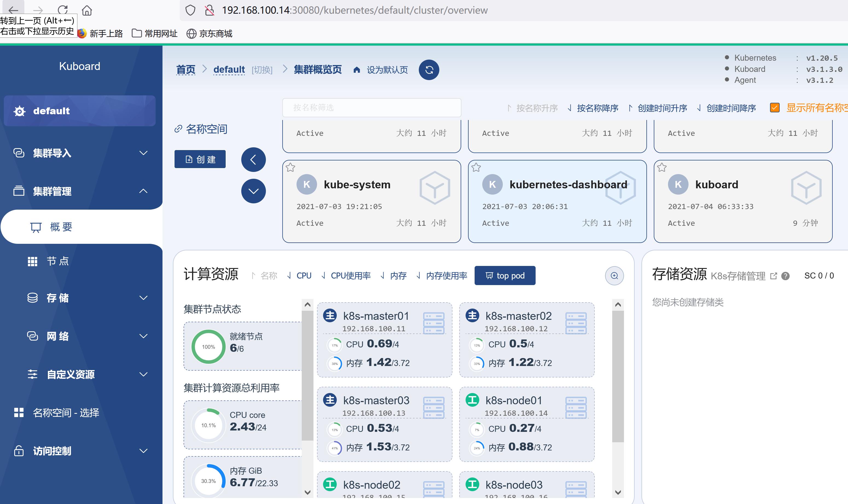Click the 设为默认页 home icon
The image size is (848, 504).
(356, 70)
